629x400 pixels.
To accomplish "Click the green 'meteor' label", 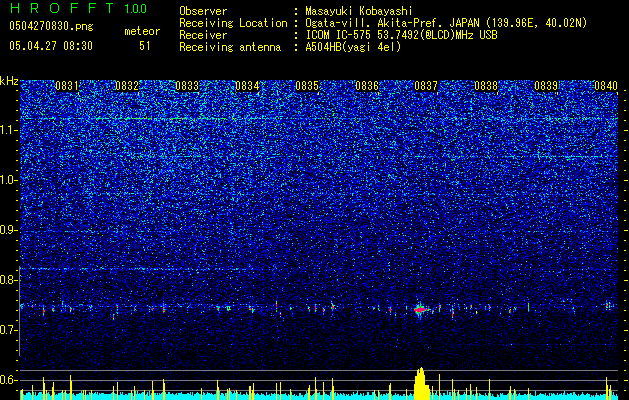I will coord(142,31).
